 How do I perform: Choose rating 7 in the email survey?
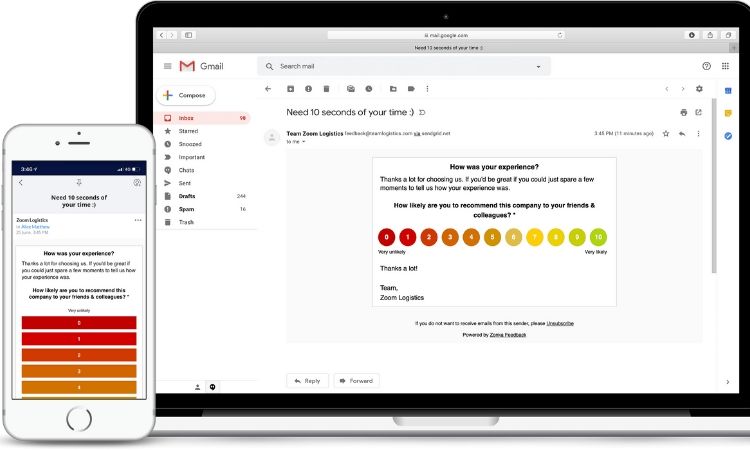(535, 237)
